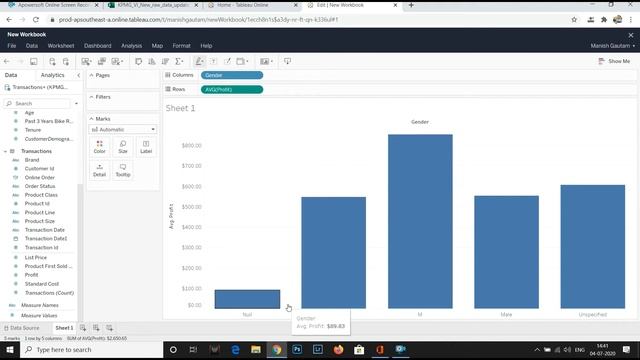Click the Windows Start button
This screenshot has width=640, height=360.
pos(10,350)
